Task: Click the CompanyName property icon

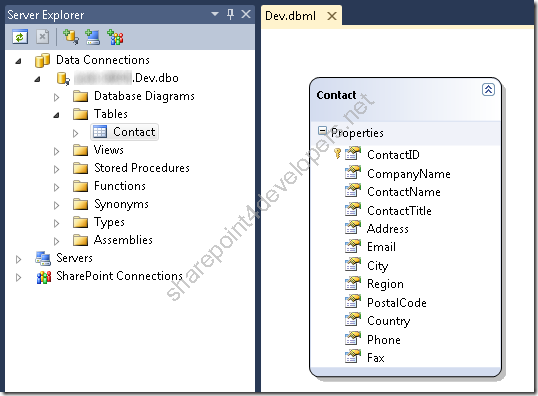Action: (353, 172)
